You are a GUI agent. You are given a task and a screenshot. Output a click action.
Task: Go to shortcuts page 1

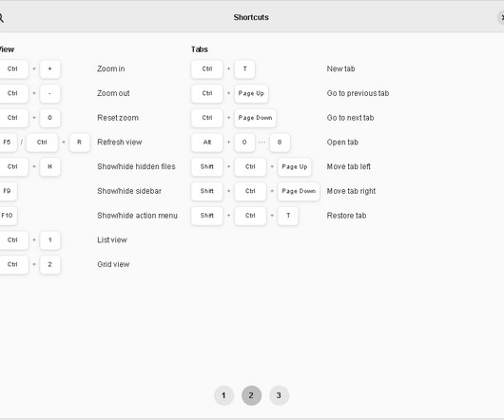click(x=223, y=395)
